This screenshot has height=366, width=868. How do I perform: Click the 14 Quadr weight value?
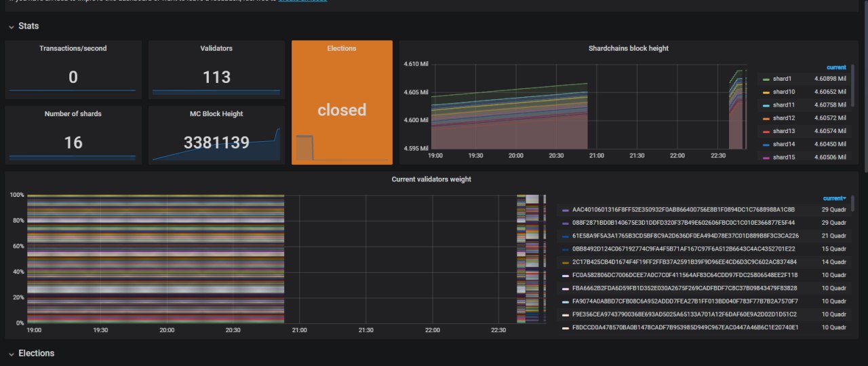(834, 262)
